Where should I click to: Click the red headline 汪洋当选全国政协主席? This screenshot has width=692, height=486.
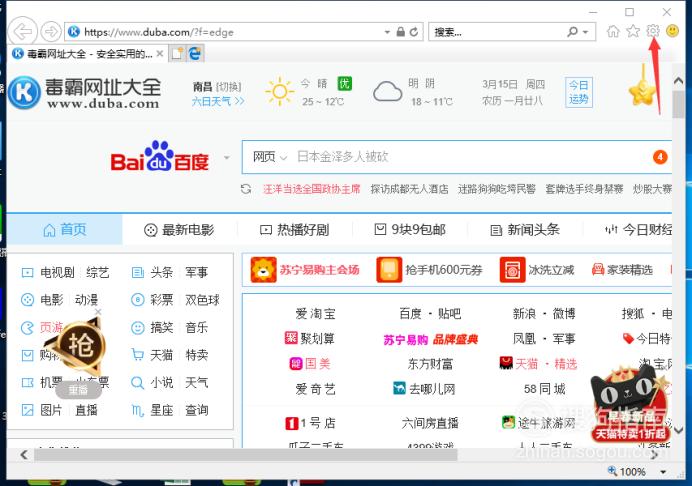[312, 189]
